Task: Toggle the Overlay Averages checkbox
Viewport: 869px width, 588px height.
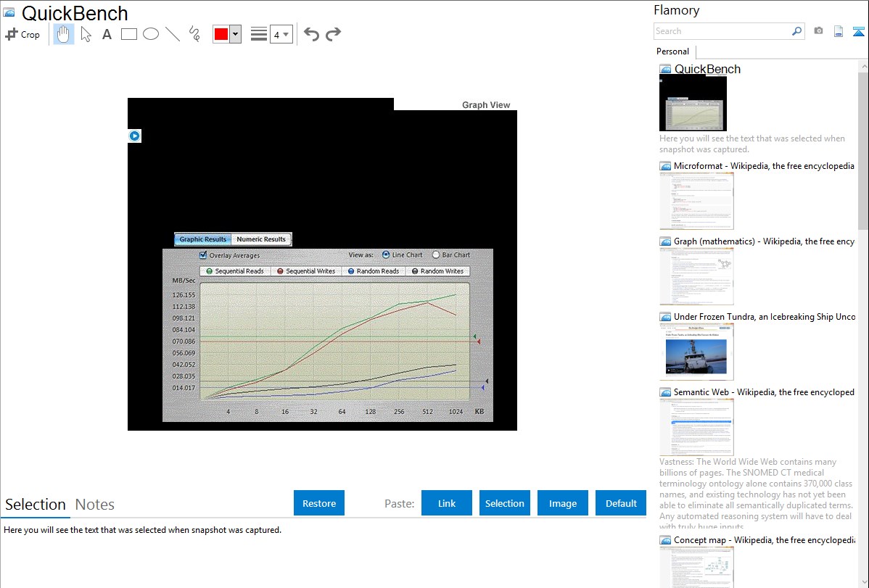Action: 203,255
